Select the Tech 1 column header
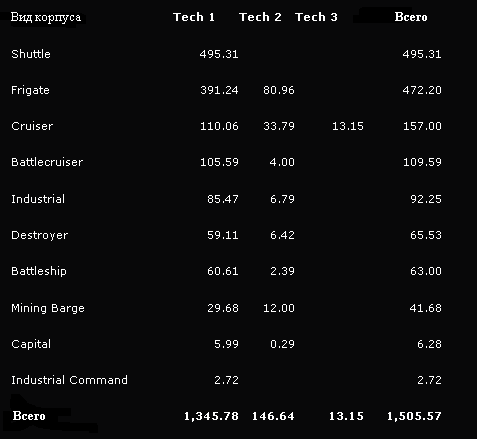 (194, 17)
